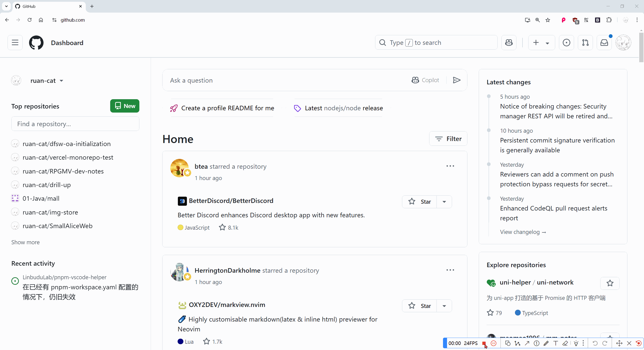Stop recording with the red square button

484,343
